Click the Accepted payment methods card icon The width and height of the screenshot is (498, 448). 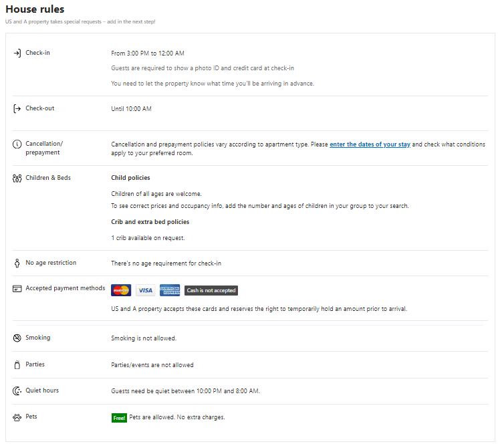click(x=17, y=289)
